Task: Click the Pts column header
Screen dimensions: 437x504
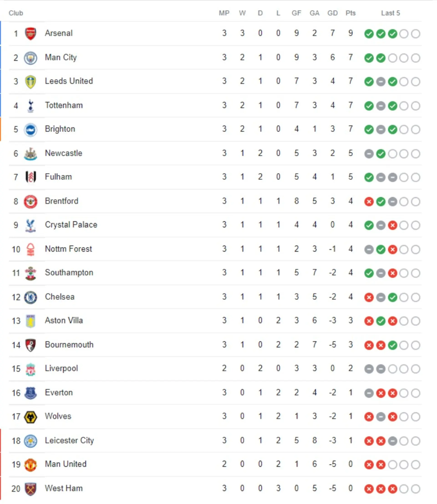Action: [351, 13]
